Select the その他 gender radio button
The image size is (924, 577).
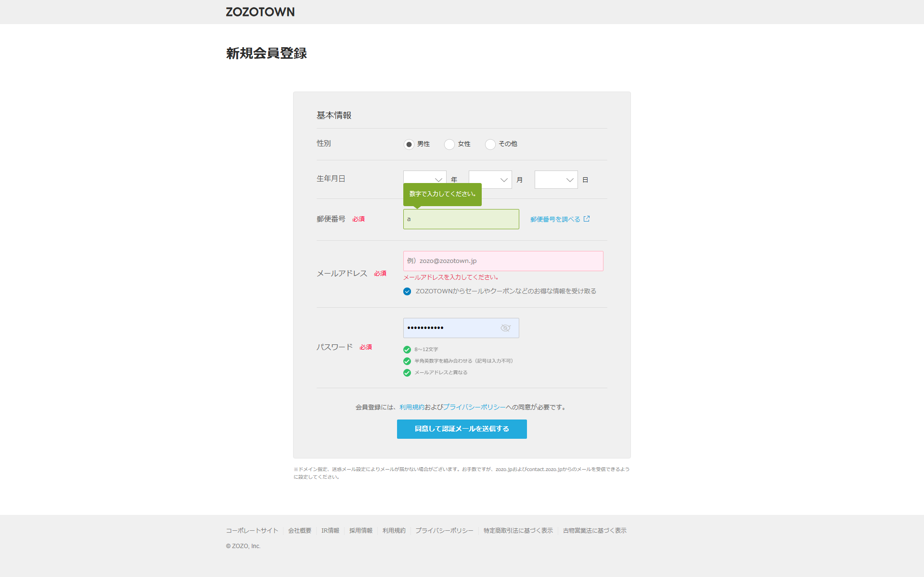[490, 144]
